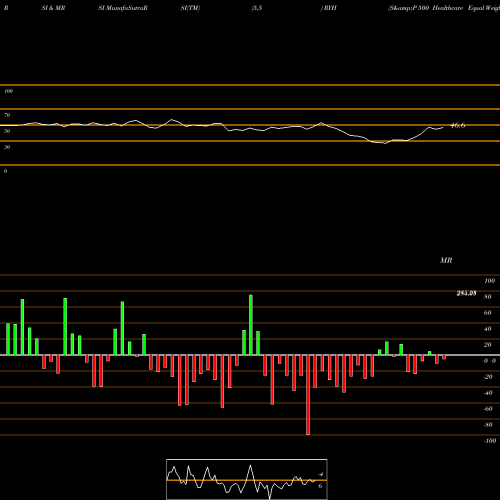Screen dimensions: 500x500
Task: Click the bold '283.08' value in MR panel
Action: (466, 293)
